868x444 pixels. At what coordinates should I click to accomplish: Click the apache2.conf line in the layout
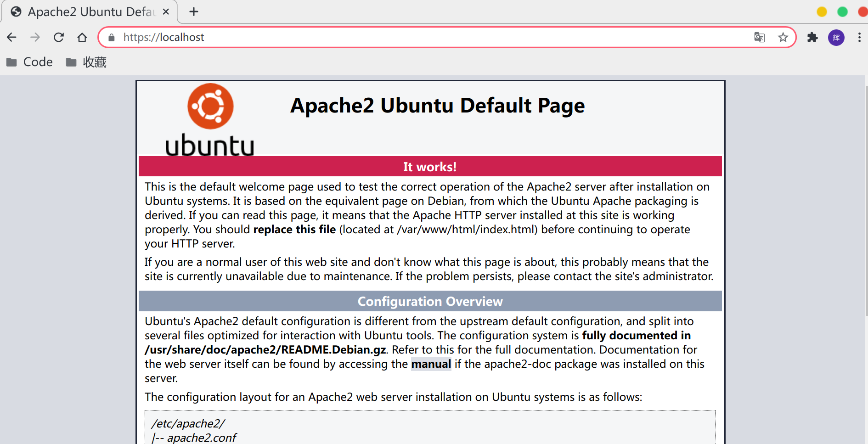pos(194,438)
